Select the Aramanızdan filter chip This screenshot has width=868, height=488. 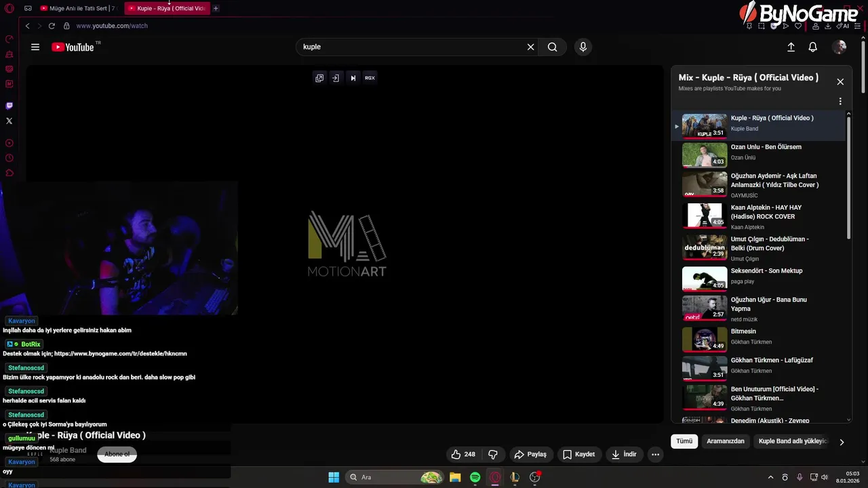click(x=726, y=441)
